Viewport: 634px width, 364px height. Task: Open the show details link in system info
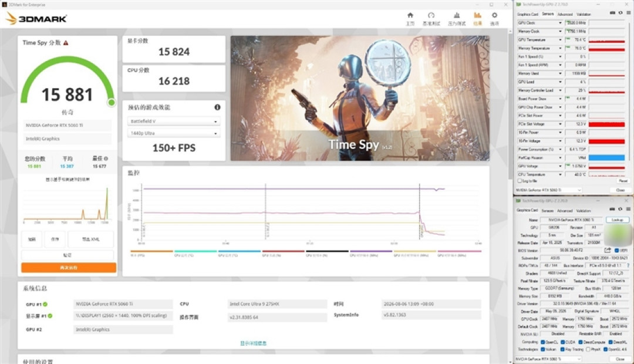pos(254,343)
